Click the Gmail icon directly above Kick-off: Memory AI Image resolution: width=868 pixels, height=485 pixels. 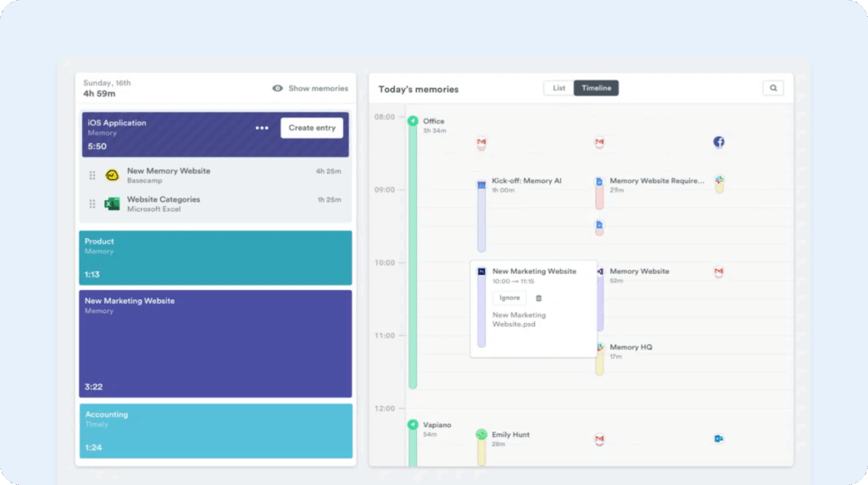[x=481, y=142]
